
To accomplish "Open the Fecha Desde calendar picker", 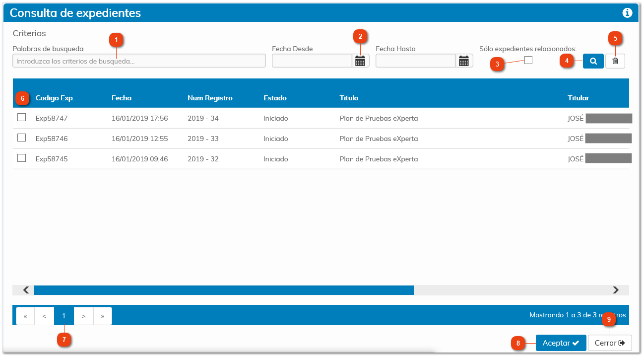I will pyautogui.click(x=361, y=60).
